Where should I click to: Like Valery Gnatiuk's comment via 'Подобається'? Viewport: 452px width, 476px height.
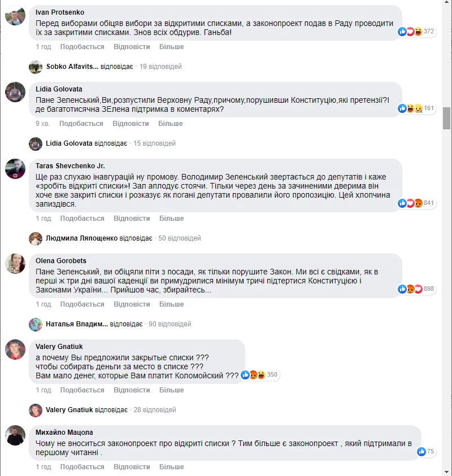point(82,390)
